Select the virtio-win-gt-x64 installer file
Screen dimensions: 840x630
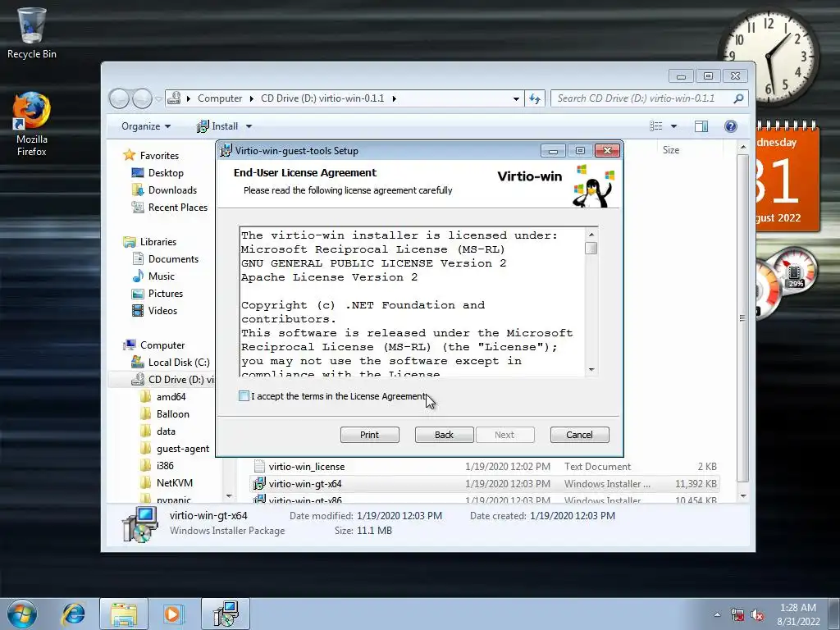305,484
